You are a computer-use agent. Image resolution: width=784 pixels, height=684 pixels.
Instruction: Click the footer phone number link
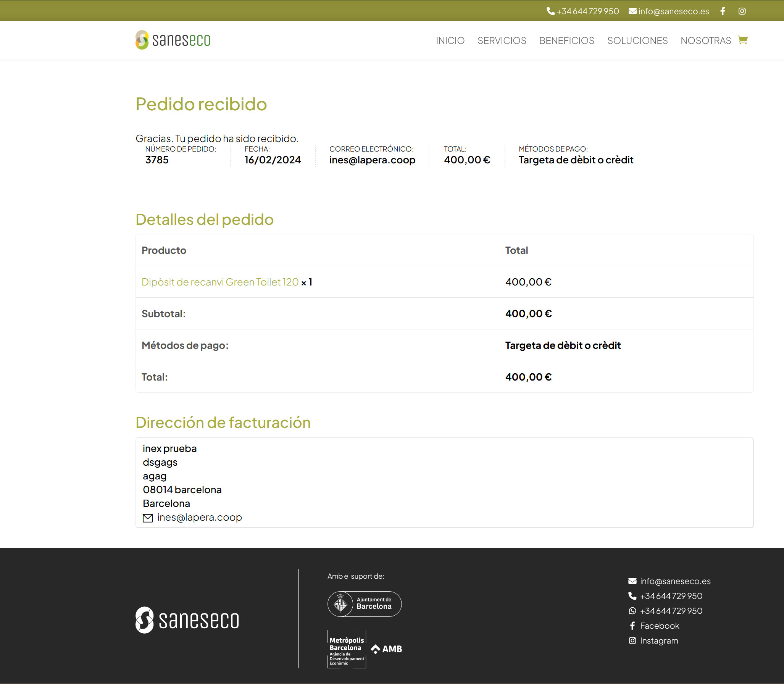671,596
